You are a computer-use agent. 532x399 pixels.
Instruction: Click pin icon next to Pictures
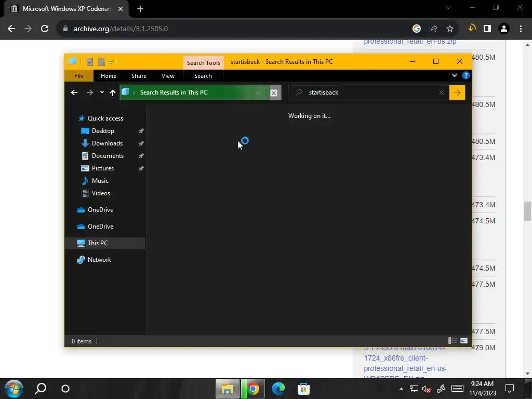pos(141,169)
